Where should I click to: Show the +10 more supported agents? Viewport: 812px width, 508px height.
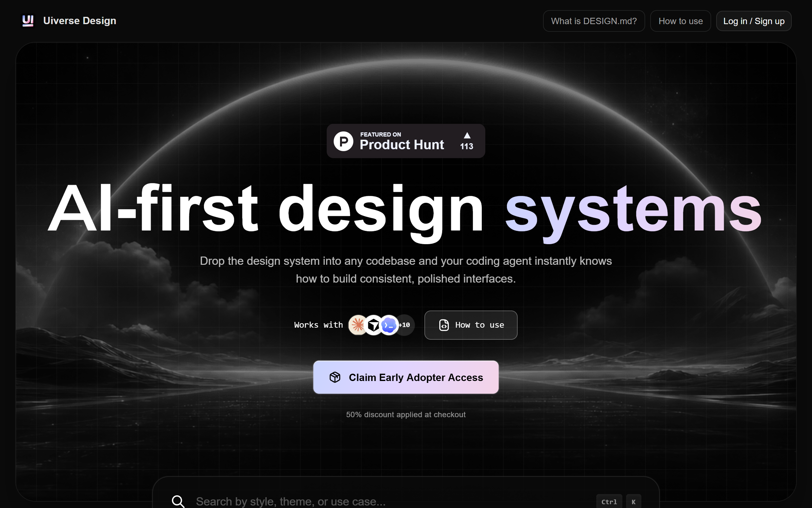click(405, 325)
